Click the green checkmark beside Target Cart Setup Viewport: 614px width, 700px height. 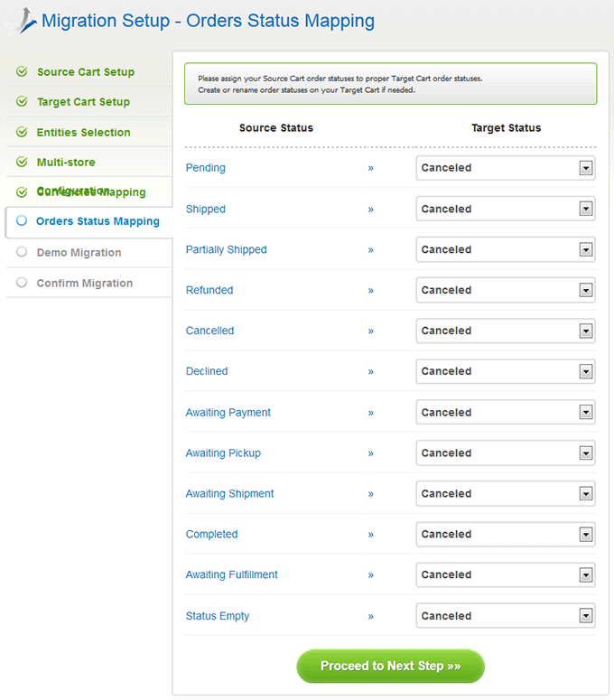(22, 101)
